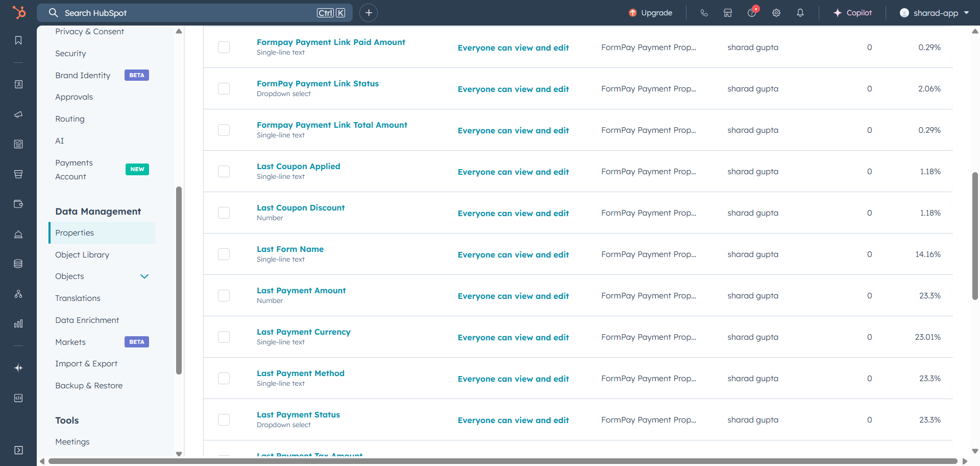980x466 pixels.
Task: Click the settings sidebar scrollbar
Action: pos(179,281)
